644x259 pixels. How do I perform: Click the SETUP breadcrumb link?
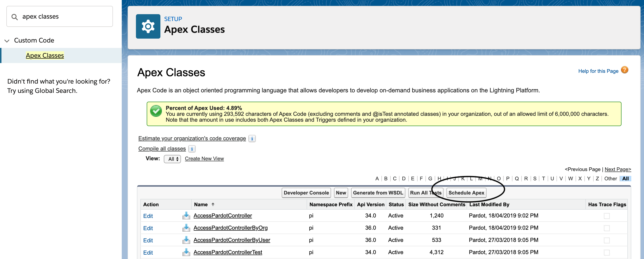[x=173, y=19]
